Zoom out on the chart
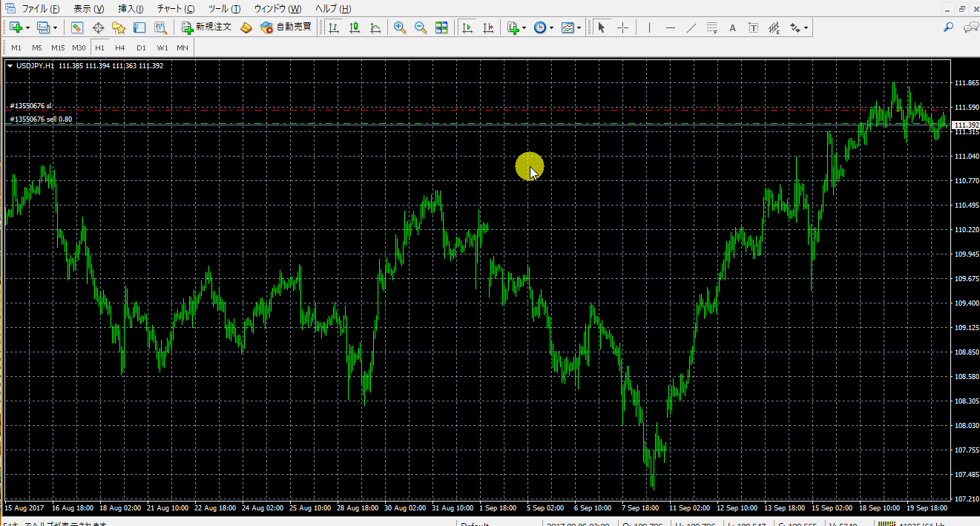Image resolution: width=980 pixels, height=526 pixels. (421, 27)
